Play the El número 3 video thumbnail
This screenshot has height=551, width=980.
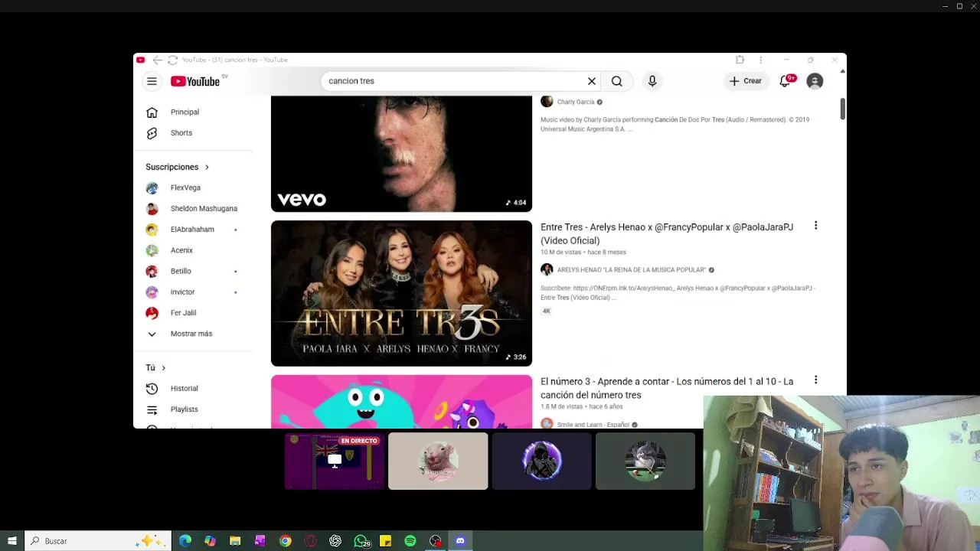coord(401,402)
